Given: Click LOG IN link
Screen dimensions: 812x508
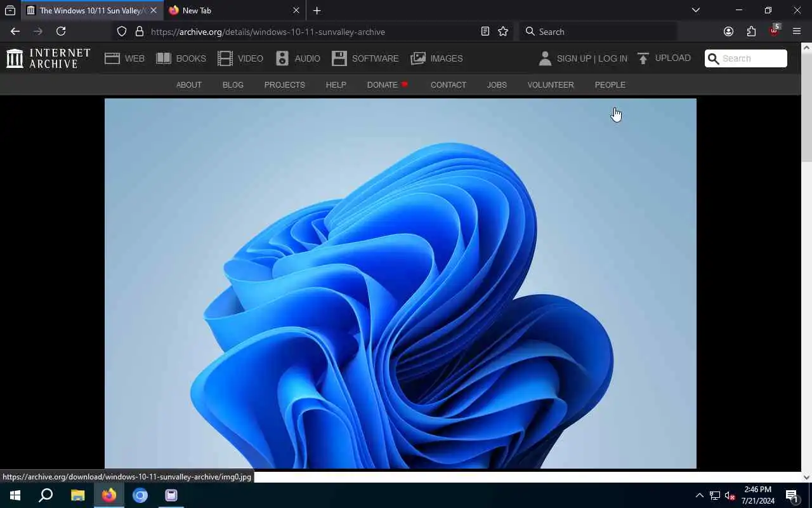Looking at the screenshot, I should [x=613, y=58].
